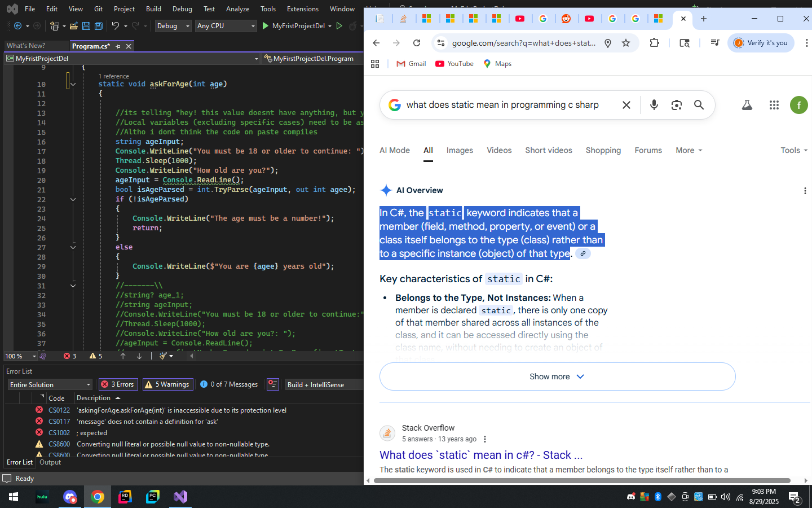Click the editor's red error count indicator
The width and height of the screenshot is (812, 508).
click(x=70, y=356)
